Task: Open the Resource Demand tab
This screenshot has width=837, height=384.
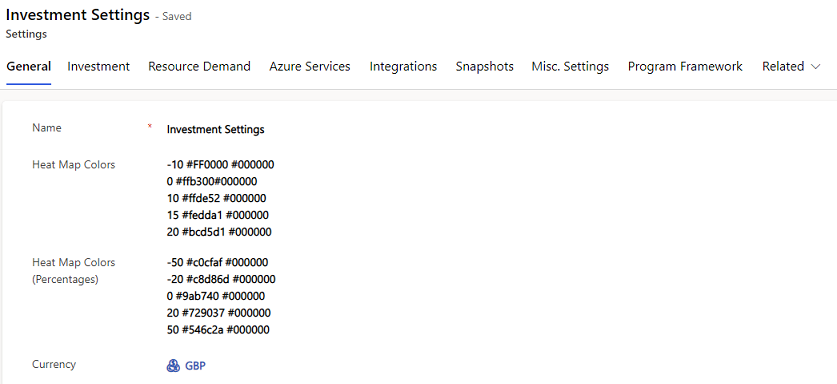Action: pyautogui.click(x=199, y=67)
